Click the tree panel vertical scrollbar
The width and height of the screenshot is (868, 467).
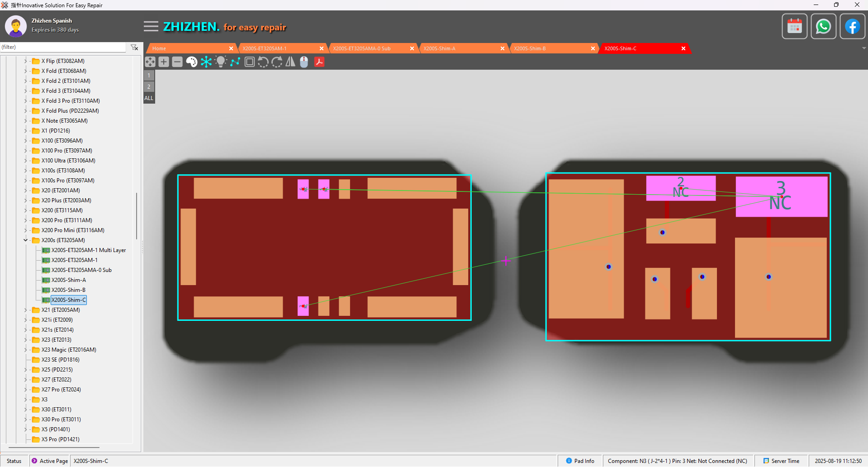(137, 216)
